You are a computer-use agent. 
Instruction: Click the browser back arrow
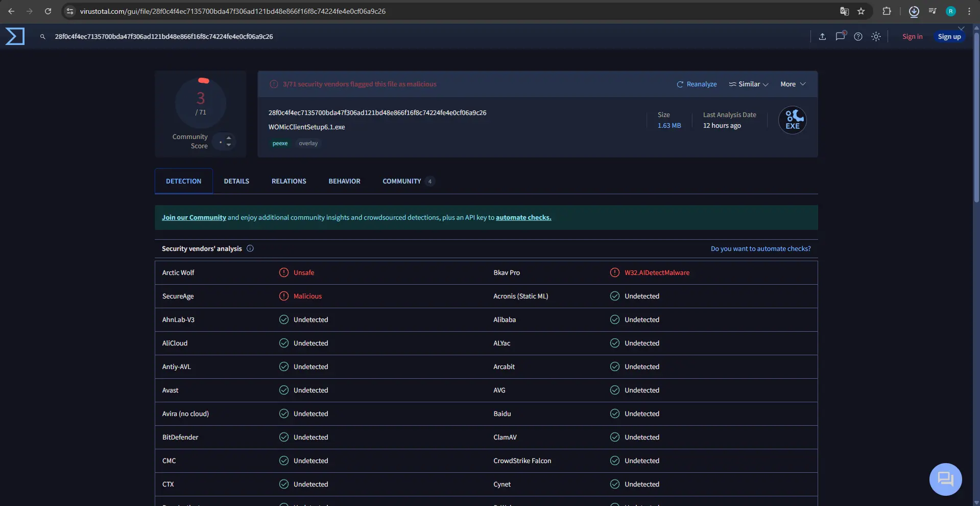tap(11, 11)
